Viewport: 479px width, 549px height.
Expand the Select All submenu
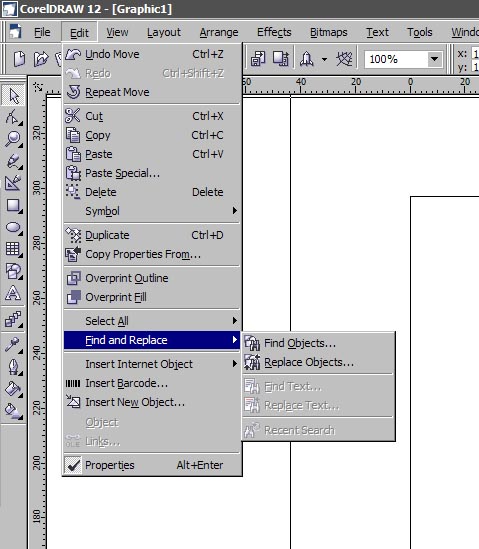(152, 321)
